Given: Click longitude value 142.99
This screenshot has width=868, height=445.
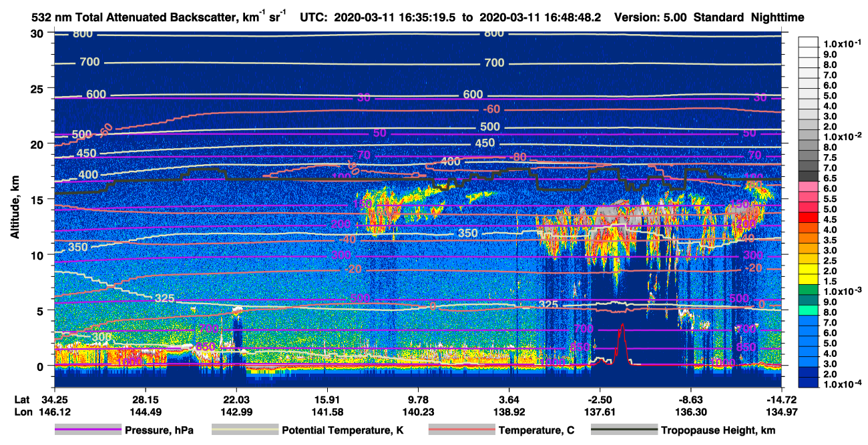Looking at the screenshot, I should (236, 412).
